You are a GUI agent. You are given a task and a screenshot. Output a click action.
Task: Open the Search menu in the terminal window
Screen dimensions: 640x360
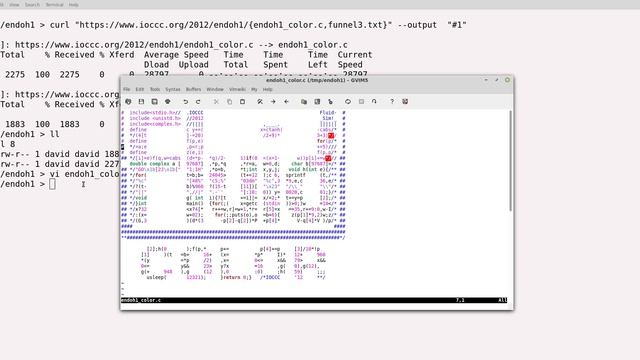[32, 4]
